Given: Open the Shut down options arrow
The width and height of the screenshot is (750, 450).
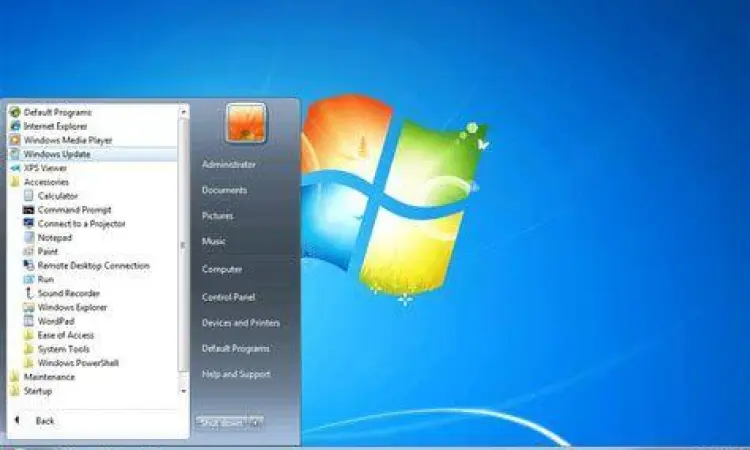Looking at the screenshot, I should (257, 422).
